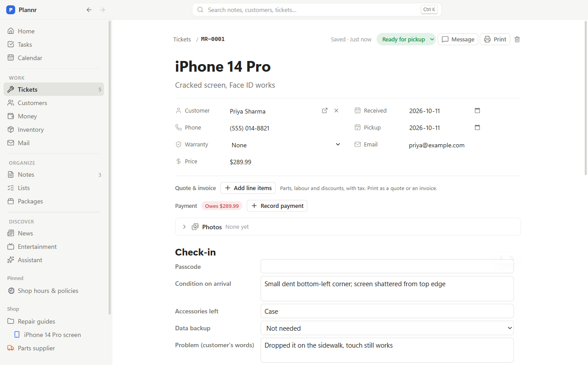The height and width of the screenshot is (365, 588).
Task: Open Lists in the sidebar
Action: pyautogui.click(x=54, y=188)
